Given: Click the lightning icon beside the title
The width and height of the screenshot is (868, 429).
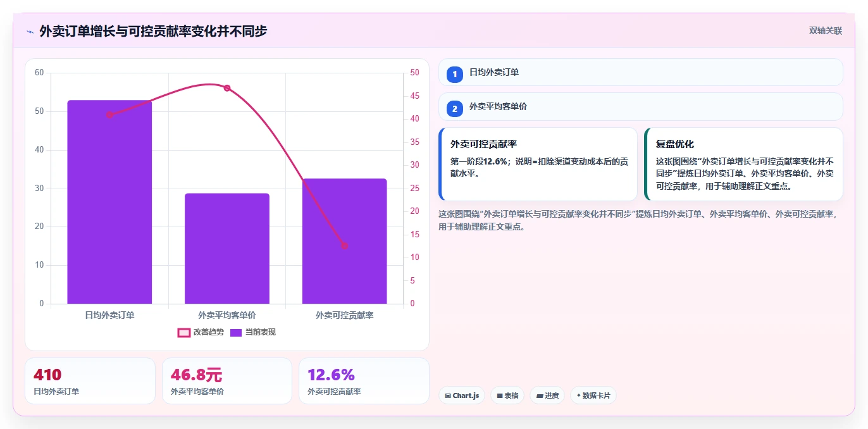Looking at the screenshot, I should point(30,32).
